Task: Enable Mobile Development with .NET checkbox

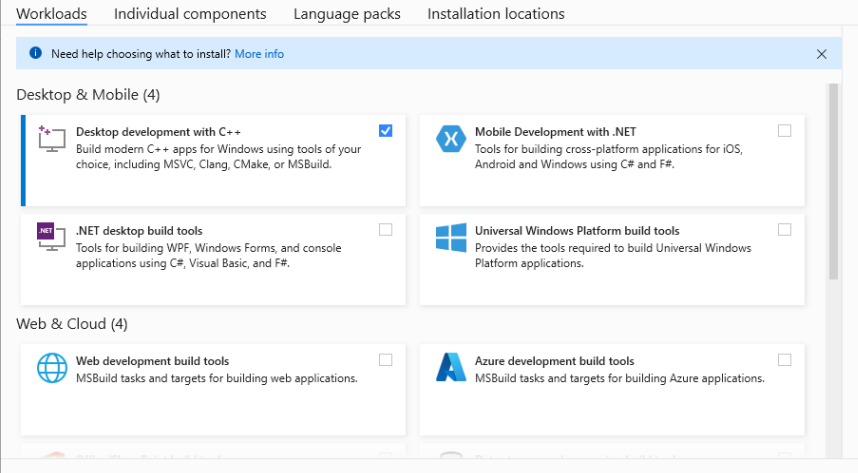Action: coord(785,131)
